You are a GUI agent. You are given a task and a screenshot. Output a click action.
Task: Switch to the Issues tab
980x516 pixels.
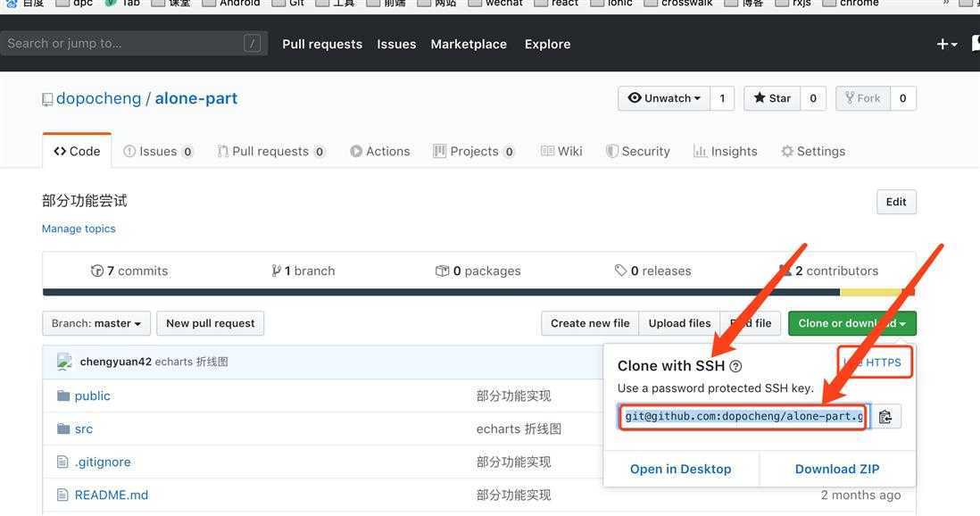158,152
